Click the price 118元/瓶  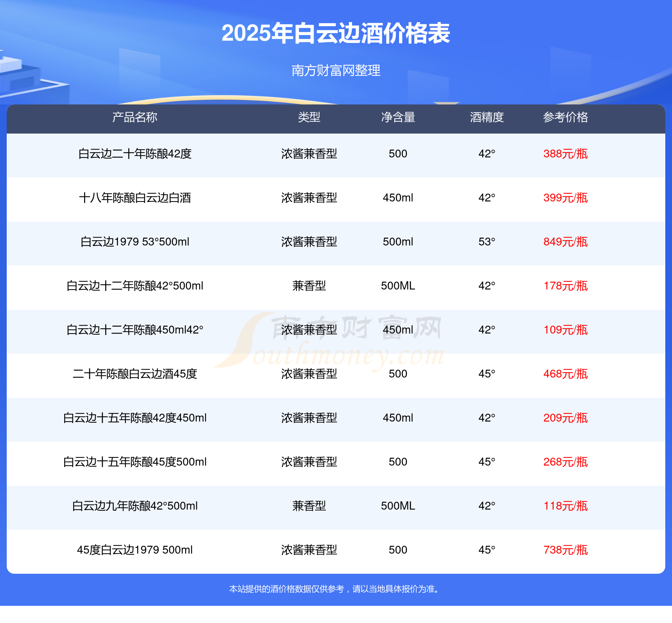(x=566, y=506)
